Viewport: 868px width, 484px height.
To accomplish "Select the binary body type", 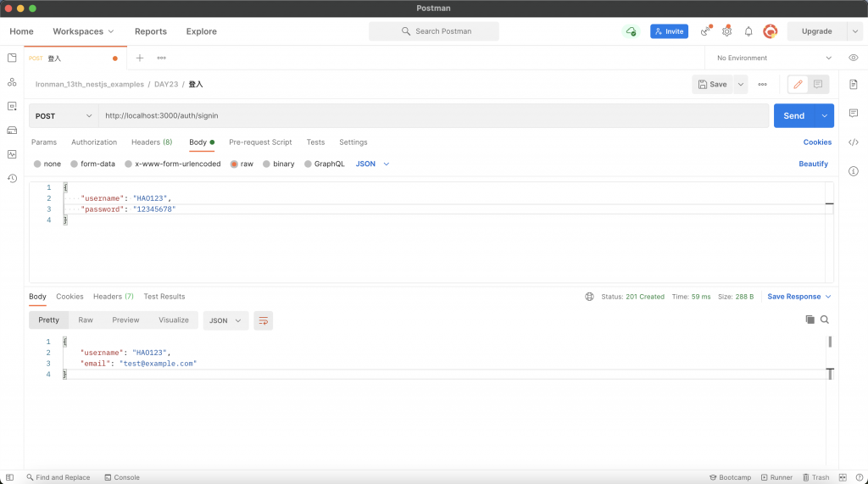I will [x=278, y=164].
